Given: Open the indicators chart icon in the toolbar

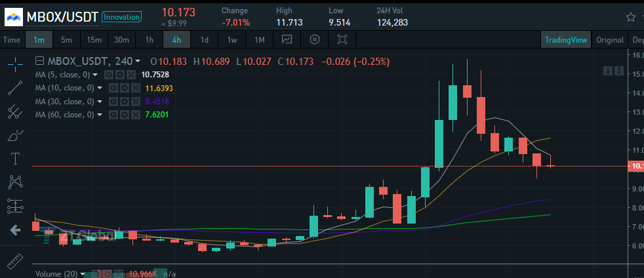Looking at the screenshot, I should pos(287,40).
